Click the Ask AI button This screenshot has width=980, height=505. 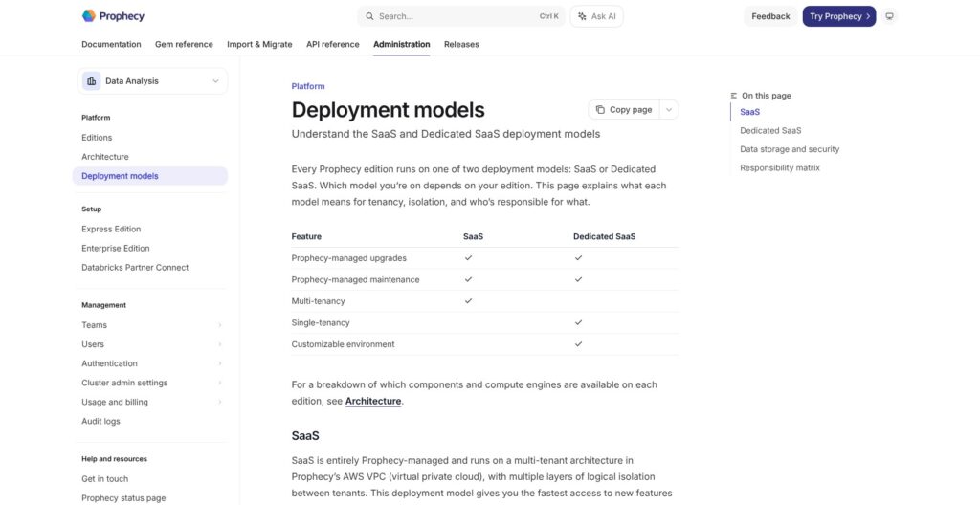click(596, 16)
